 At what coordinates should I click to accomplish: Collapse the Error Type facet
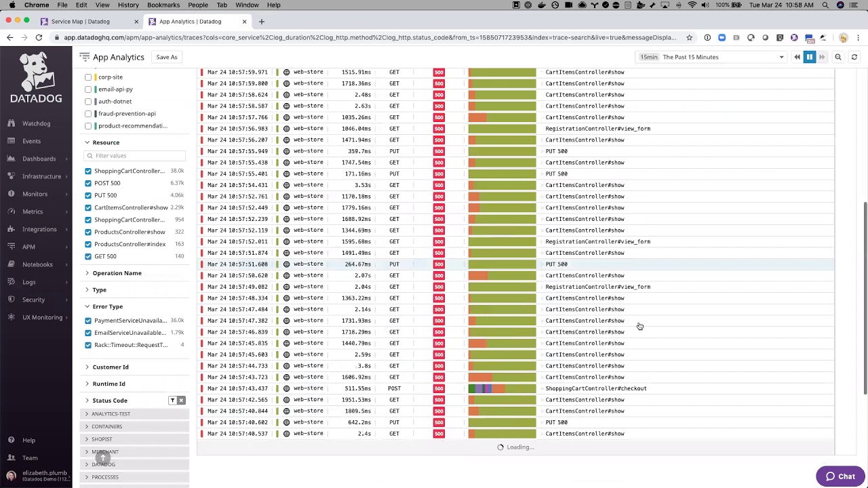pyautogui.click(x=87, y=307)
